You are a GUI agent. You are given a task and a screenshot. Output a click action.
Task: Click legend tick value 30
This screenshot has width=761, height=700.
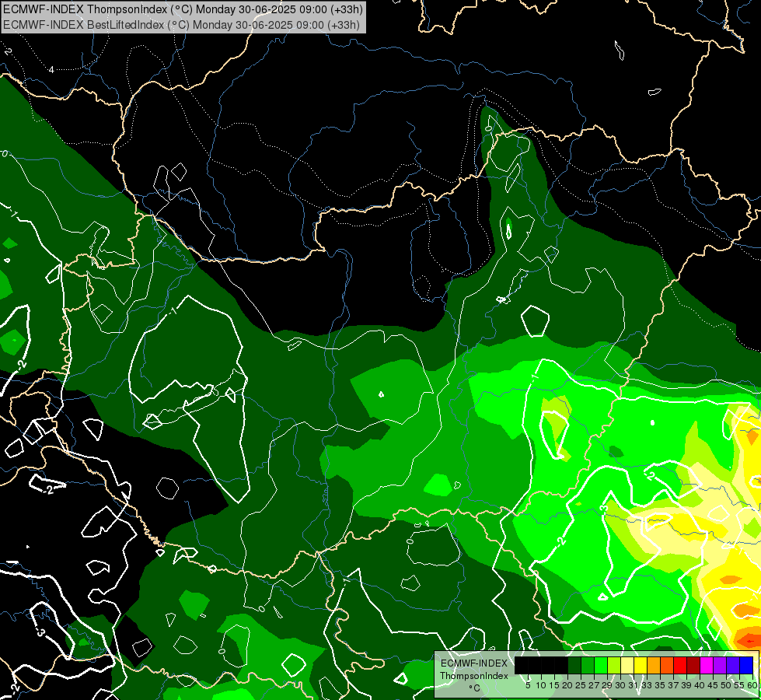[620, 685]
